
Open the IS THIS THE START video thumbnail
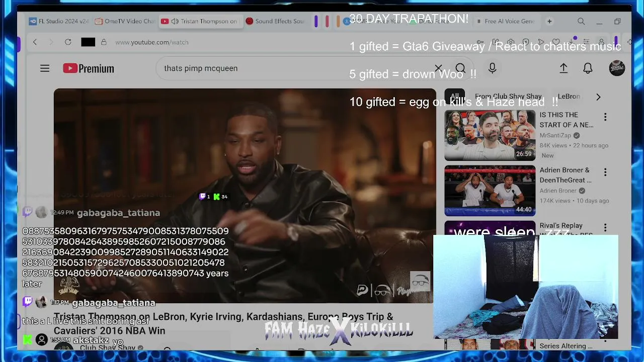[490, 135]
